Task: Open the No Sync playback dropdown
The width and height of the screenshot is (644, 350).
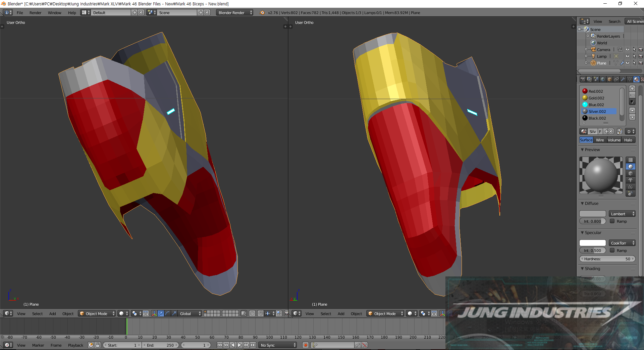Action: coord(278,345)
